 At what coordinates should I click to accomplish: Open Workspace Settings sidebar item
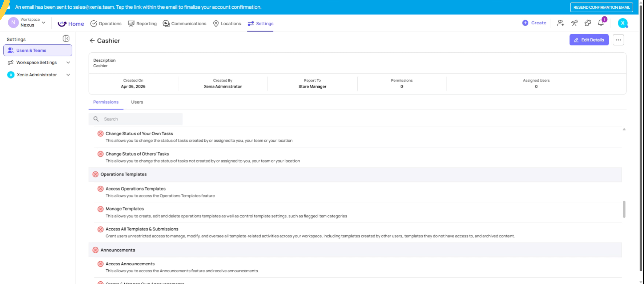[38, 63]
